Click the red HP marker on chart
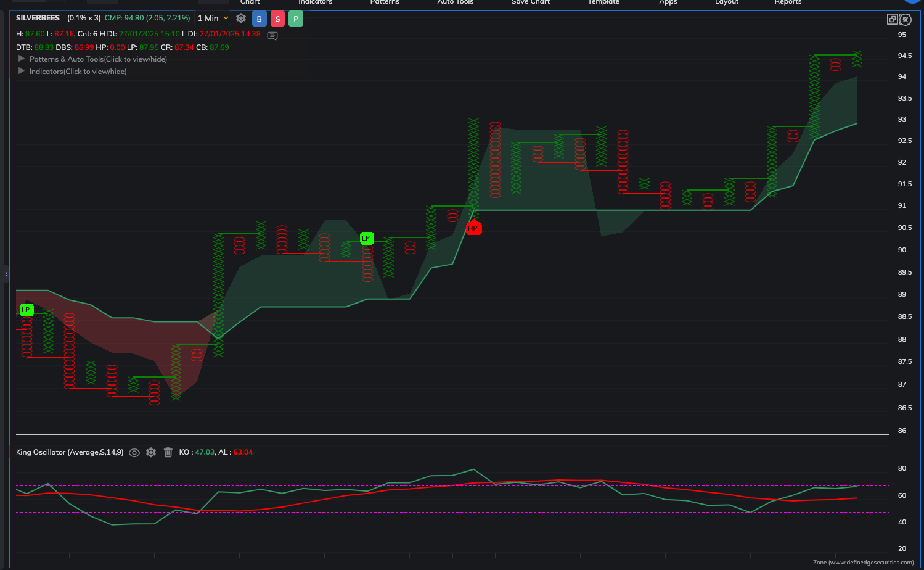Image resolution: width=924 pixels, height=570 pixels. (x=473, y=228)
